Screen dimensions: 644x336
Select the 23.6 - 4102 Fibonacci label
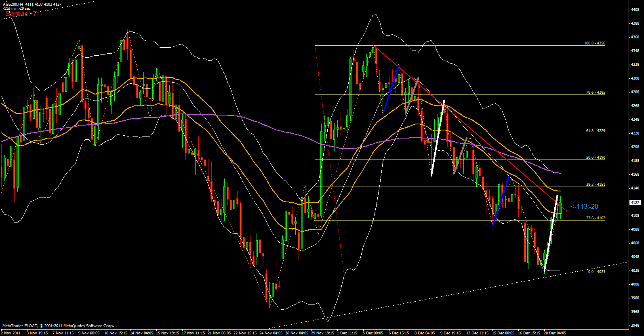tap(595, 218)
